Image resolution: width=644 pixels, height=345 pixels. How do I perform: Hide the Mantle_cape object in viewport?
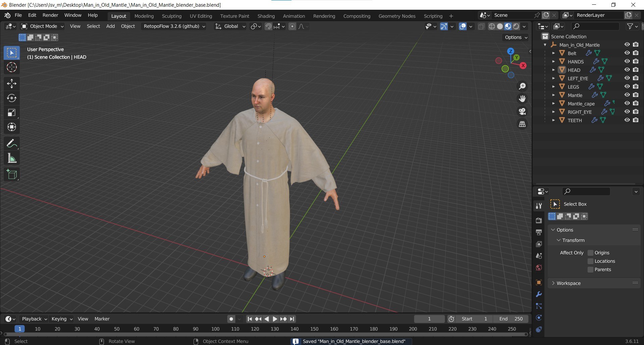[627, 103]
